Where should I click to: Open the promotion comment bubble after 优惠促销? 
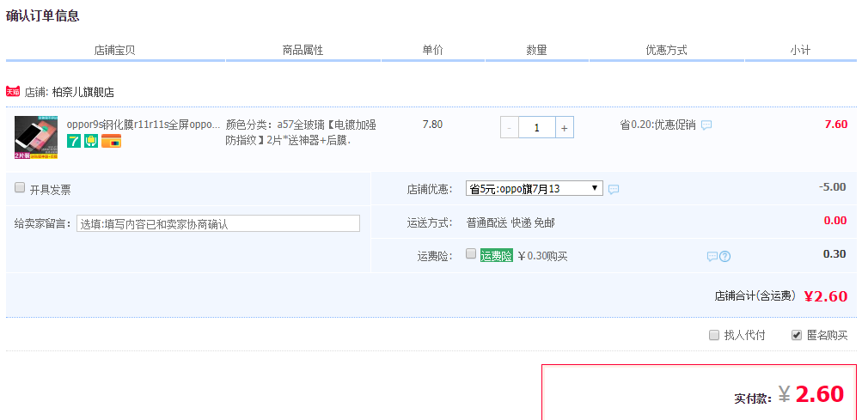[x=706, y=125]
